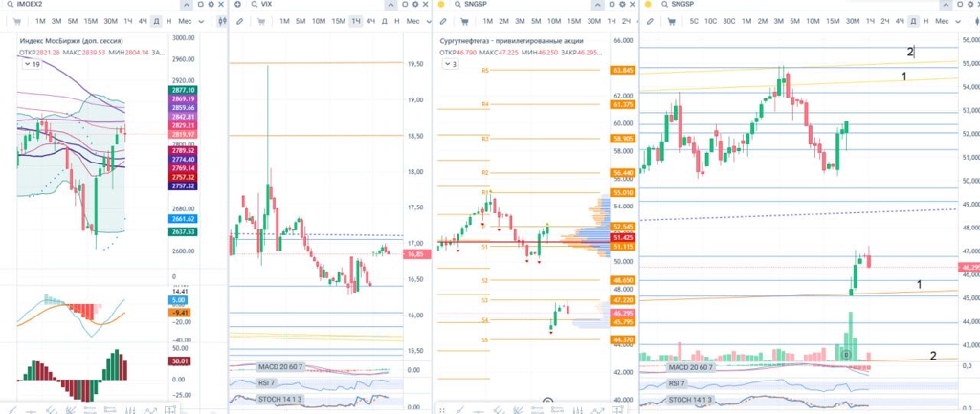Switch IMOEX2 chart to 15M timeframe
The image size is (980, 414).
tap(90, 20)
